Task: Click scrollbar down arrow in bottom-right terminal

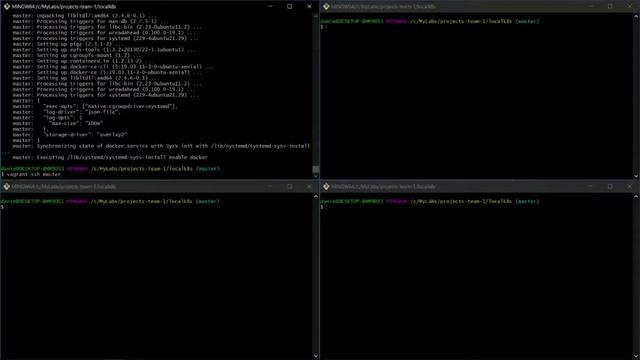Action: [636, 356]
